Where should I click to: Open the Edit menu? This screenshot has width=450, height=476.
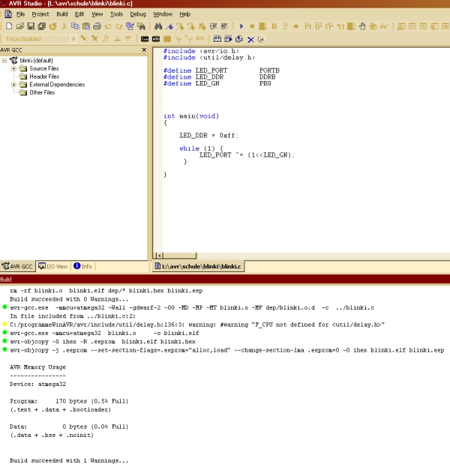pos(79,14)
